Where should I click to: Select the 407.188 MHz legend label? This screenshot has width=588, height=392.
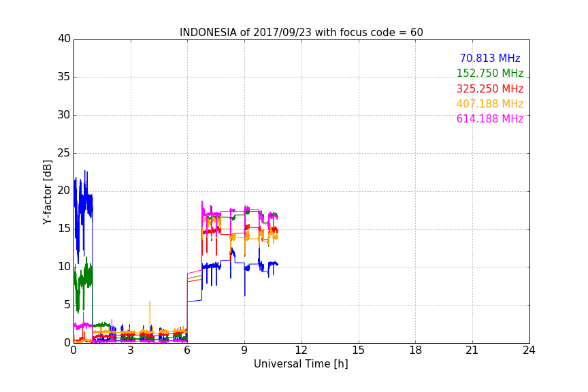[490, 104]
